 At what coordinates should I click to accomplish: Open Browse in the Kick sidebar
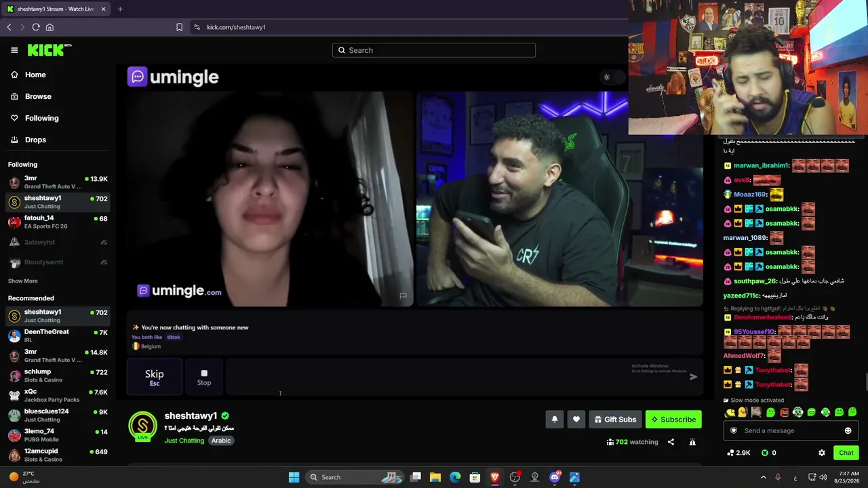point(38,96)
